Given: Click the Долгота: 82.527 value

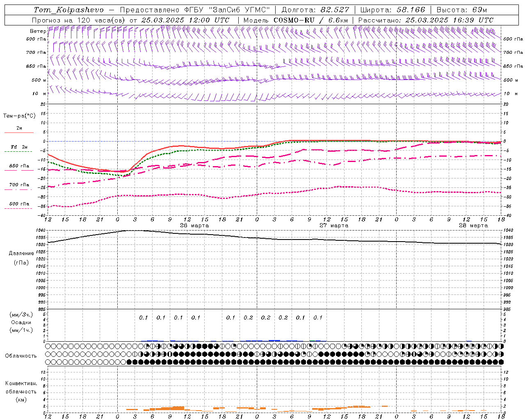Looking at the screenshot, I should point(315,10).
